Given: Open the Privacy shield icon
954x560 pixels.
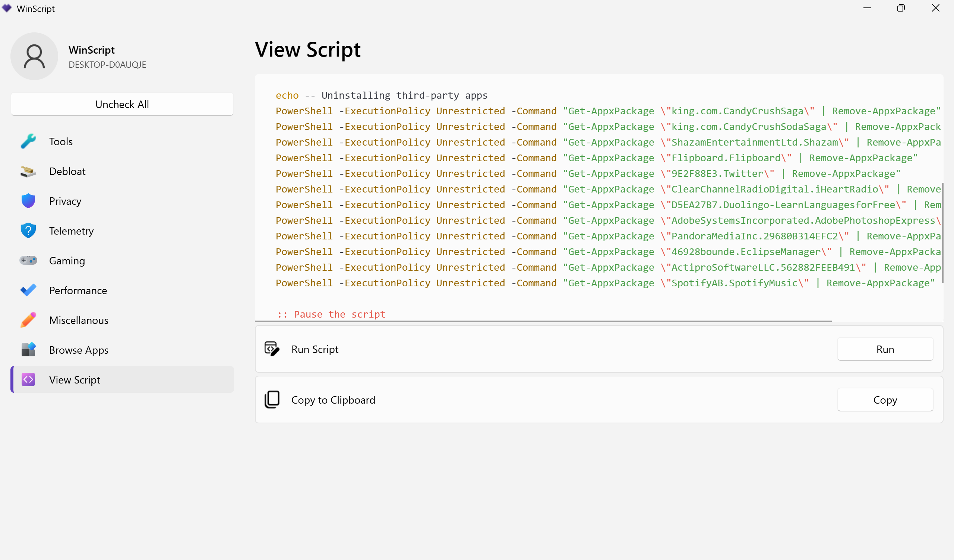Looking at the screenshot, I should tap(28, 201).
